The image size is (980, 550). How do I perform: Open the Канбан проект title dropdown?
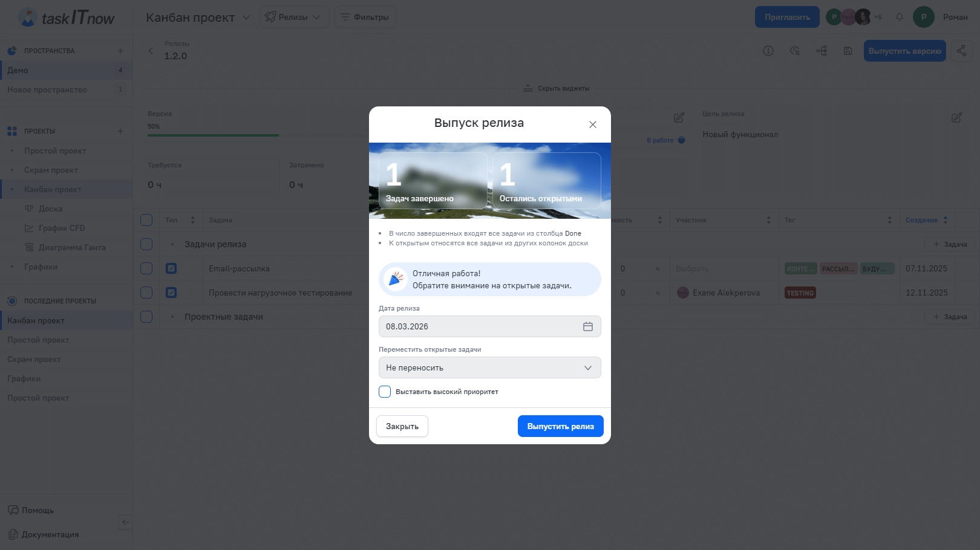point(246,18)
